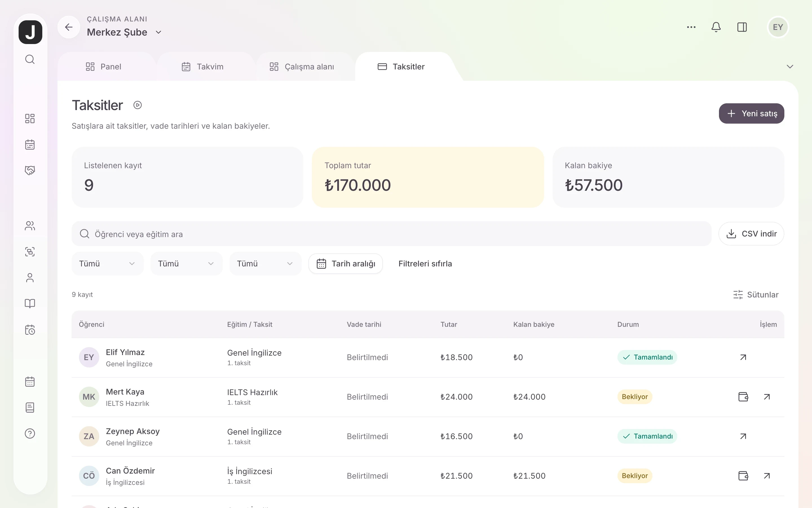Open the sidebar handshake icon
Image resolution: width=812 pixels, height=508 pixels.
pyautogui.click(x=30, y=170)
